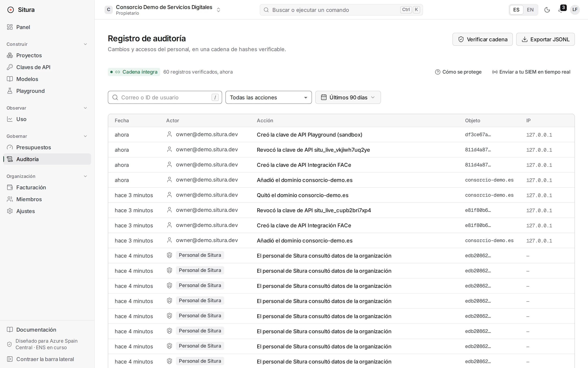Toggle dark mode moon icon

click(547, 10)
